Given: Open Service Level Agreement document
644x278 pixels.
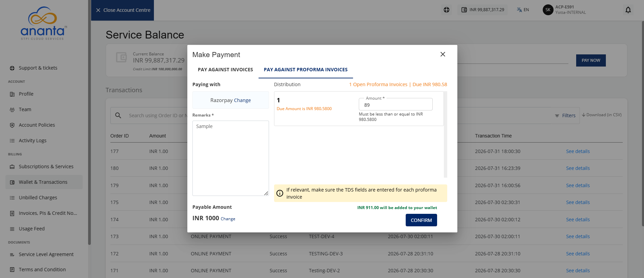Looking at the screenshot, I should [46, 254].
